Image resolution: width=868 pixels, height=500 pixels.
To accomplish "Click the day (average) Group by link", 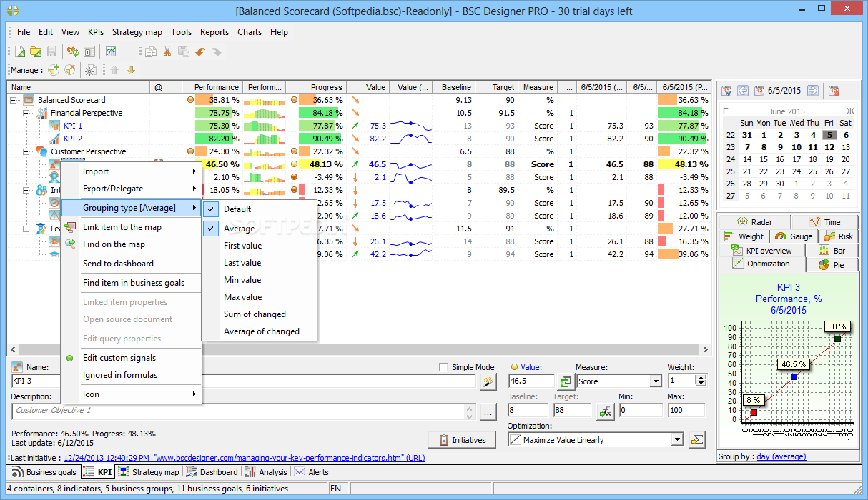I will (x=781, y=456).
